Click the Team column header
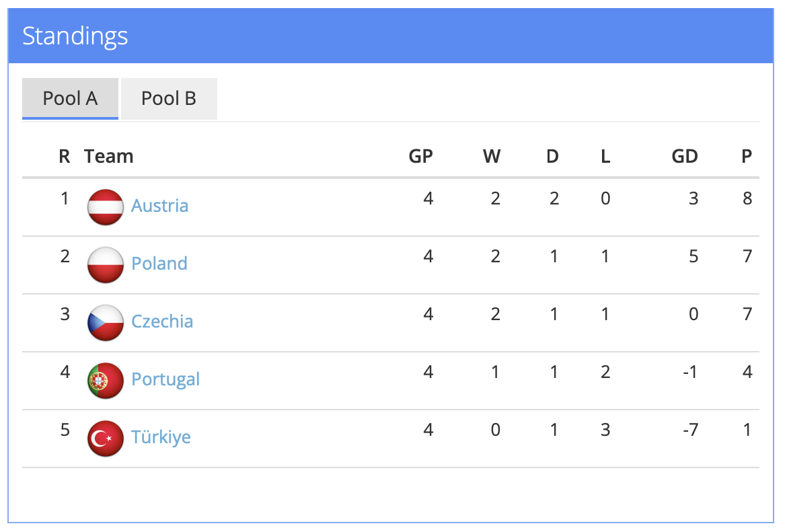 (x=108, y=157)
